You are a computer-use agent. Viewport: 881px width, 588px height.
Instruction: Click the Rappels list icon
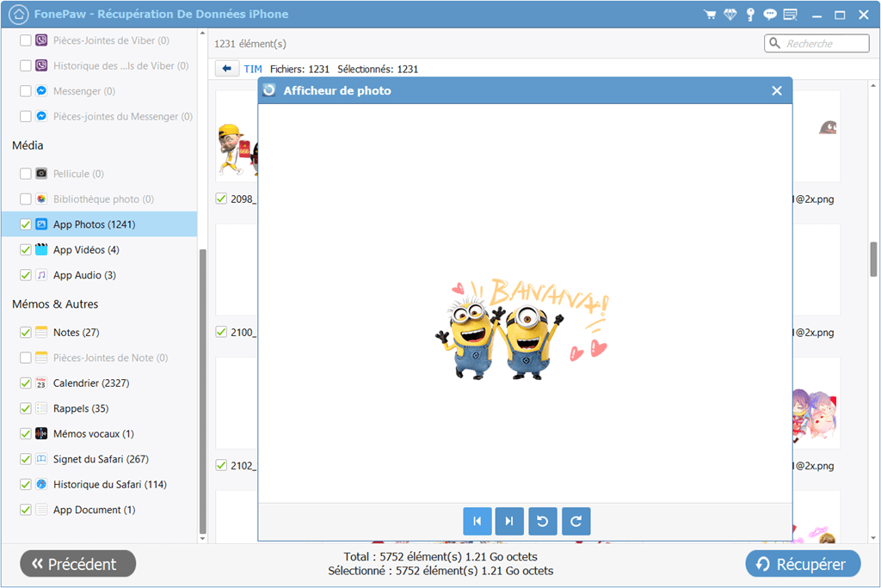tap(41, 408)
